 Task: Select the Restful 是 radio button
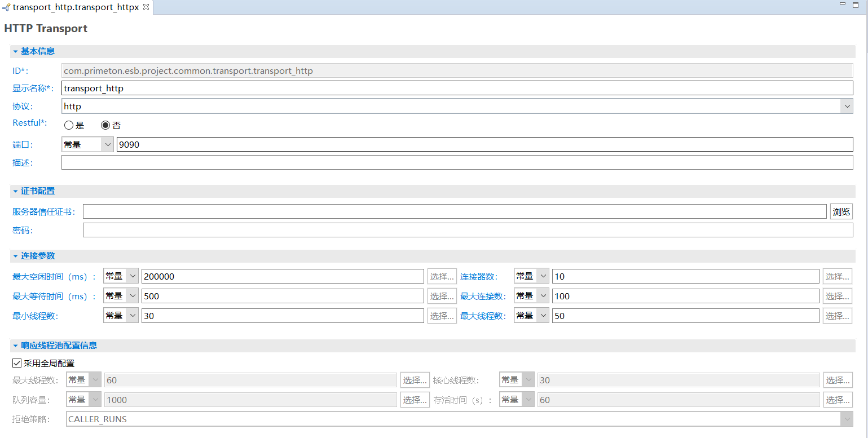click(x=69, y=126)
